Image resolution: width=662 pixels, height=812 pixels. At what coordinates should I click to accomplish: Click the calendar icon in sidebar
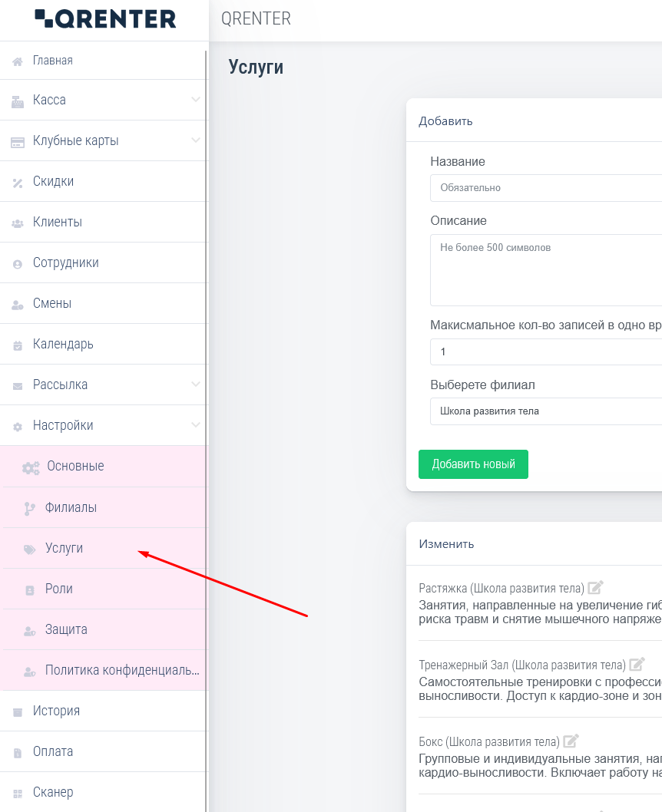pyautogui.click(x=18, y=345)
